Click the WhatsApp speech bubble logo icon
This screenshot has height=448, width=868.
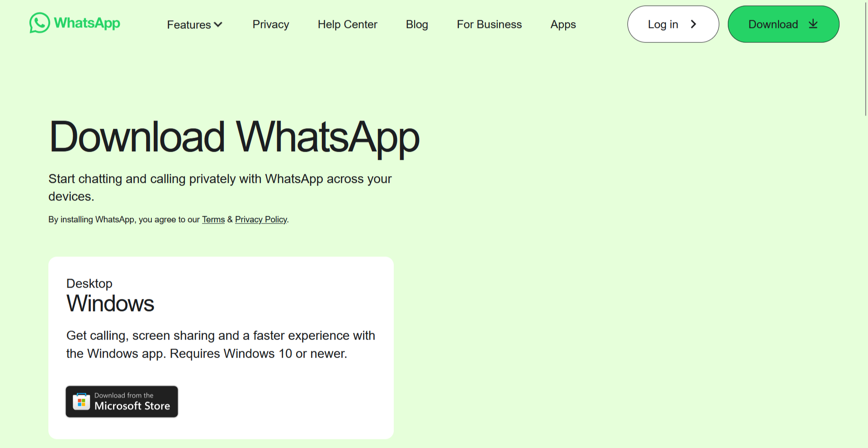pos(39,23)
